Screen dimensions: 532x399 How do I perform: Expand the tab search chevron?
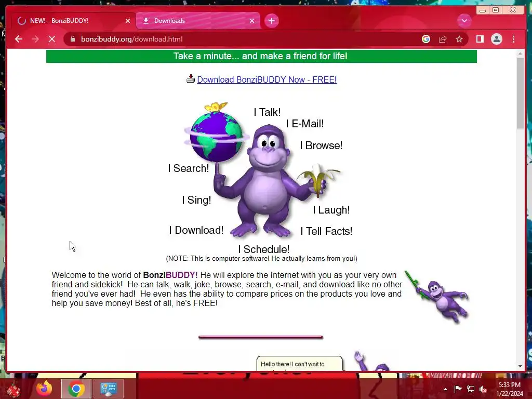coord(464,21)
